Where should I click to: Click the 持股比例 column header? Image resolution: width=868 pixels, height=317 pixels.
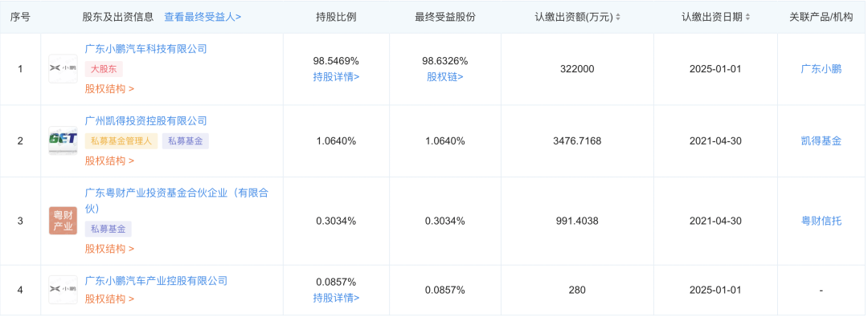point(336,17)
